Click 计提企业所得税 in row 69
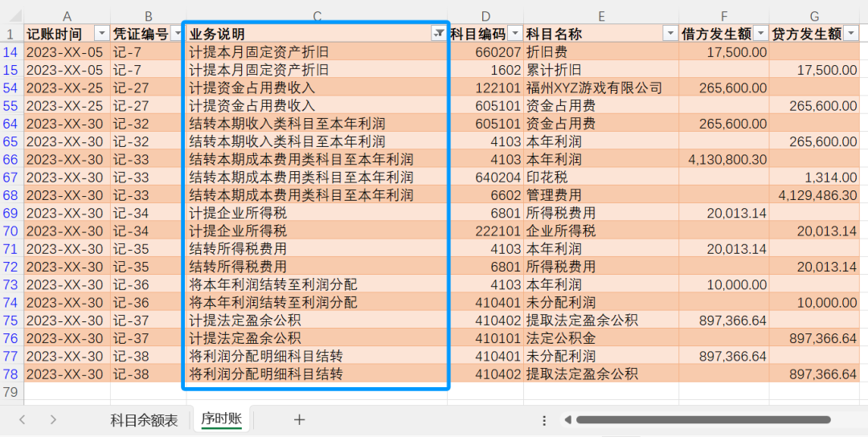 coord(317,214)
